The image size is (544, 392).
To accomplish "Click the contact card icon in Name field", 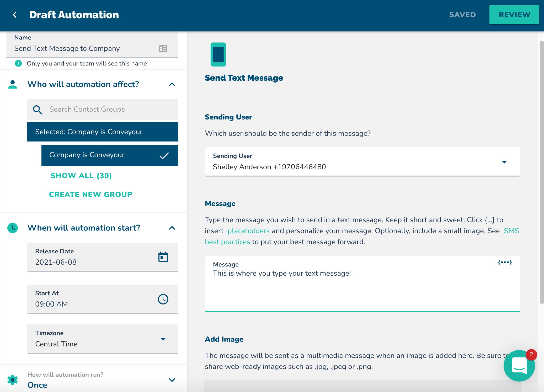I will tap(163, 49).
